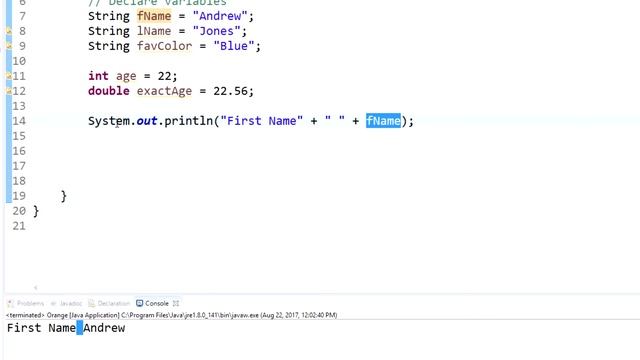Click line number 21 in the gutter
Image resolution: width=640 pixels, height=360 pixels.
click(x=19, y=226)
